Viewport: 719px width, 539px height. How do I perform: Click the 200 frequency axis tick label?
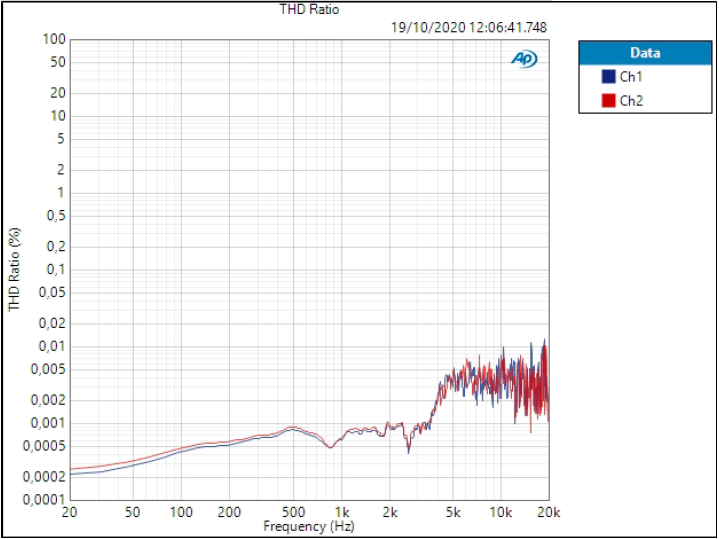229,512
